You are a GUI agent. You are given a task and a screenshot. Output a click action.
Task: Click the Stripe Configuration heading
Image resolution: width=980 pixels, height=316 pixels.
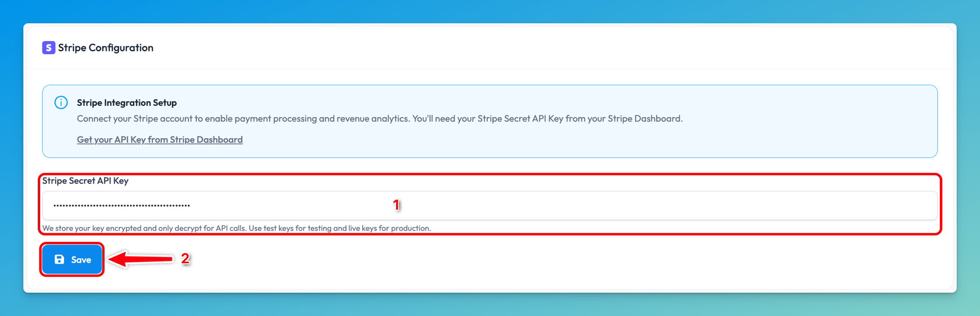point(105,48)
